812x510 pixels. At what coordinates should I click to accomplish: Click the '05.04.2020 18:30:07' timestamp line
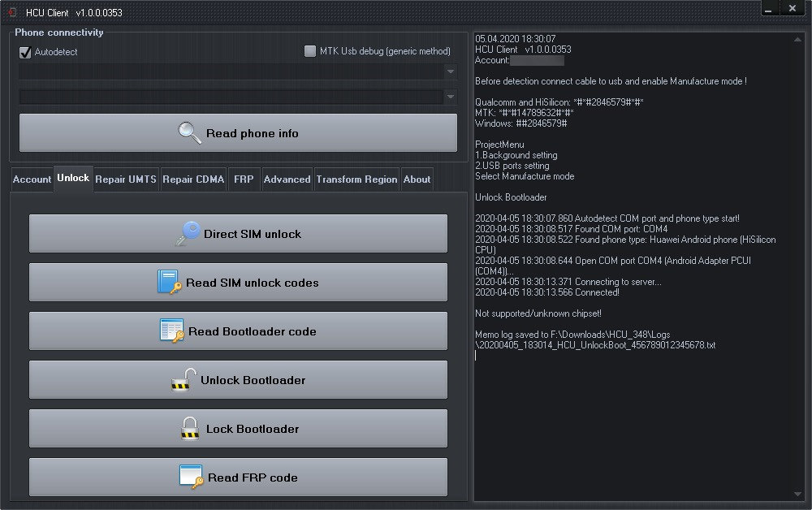point(516,39)
